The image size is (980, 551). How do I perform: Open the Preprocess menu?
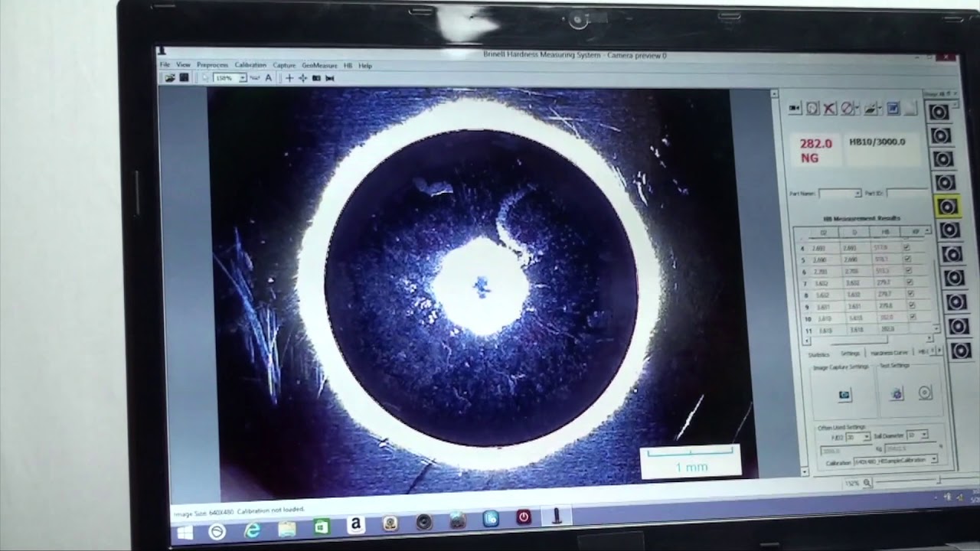tap(212, 65)
